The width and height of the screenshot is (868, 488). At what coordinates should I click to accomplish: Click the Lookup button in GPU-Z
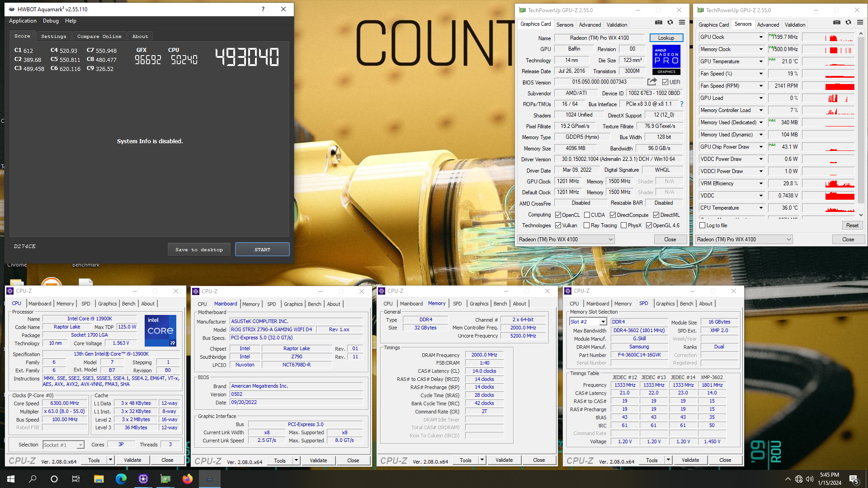666,38
